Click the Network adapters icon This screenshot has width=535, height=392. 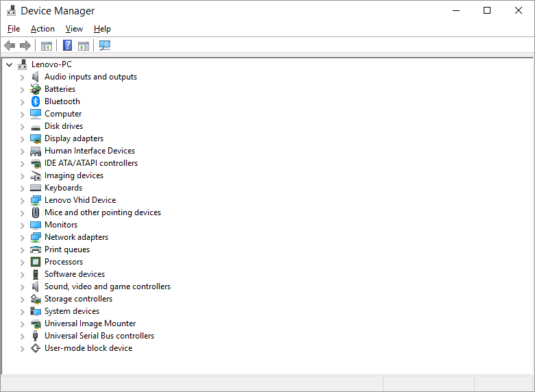pos(36,237)
